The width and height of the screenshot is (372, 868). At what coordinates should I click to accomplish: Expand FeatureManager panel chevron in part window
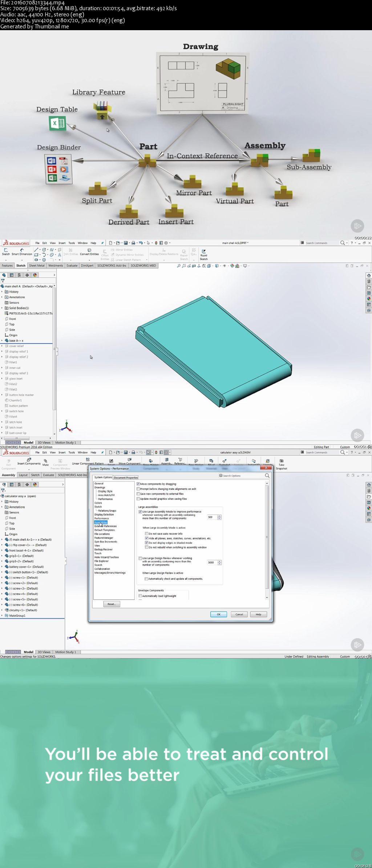pyautogui.click(x=54, y=275)
